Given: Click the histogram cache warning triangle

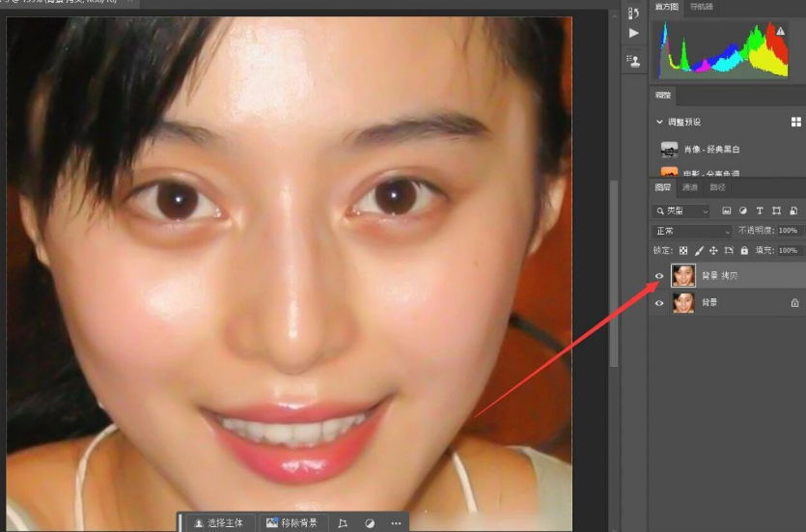Looking at the screenshot, I should pos(780,31).
